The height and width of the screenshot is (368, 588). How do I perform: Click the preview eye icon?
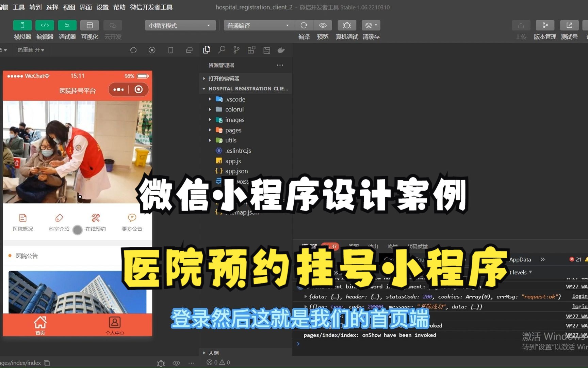(323, 25)
